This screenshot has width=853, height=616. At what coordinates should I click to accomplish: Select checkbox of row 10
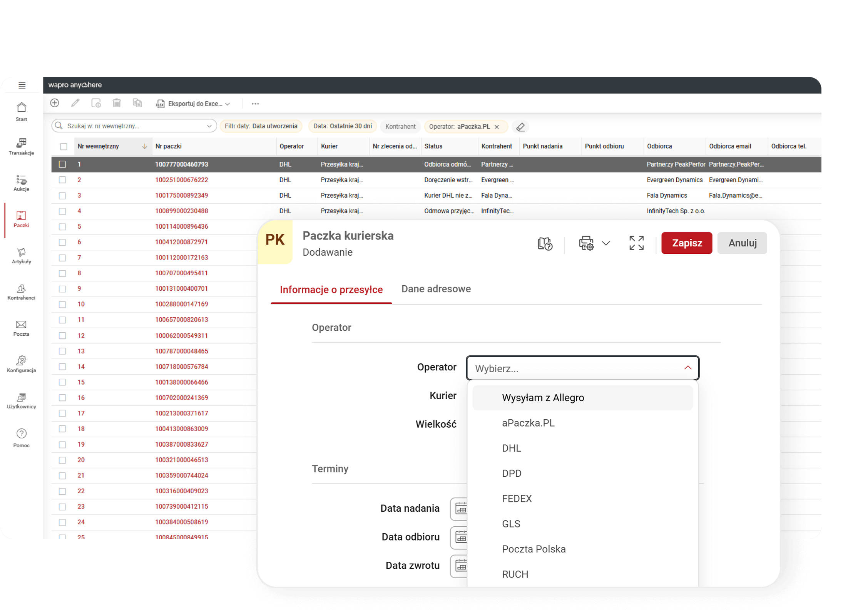pos(62,304)
